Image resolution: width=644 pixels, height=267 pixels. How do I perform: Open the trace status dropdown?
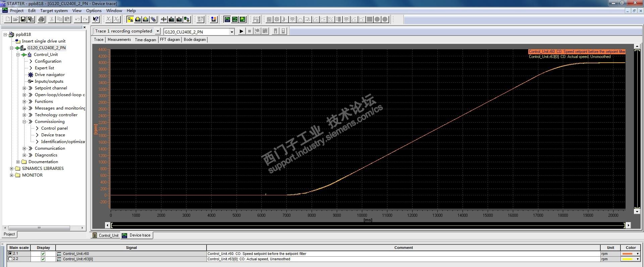coord(158,31)
